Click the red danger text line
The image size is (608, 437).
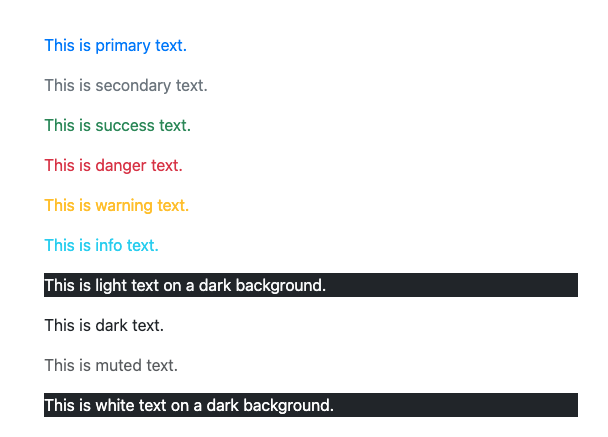tap(113, 165)
